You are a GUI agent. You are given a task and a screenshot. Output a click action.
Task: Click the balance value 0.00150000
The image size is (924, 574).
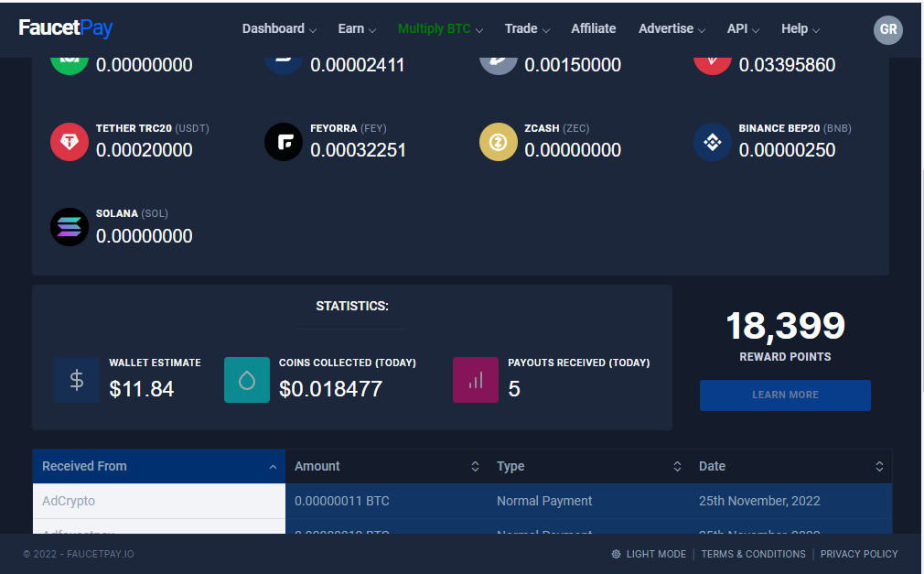pyautogui.click(x=573, y=65)
